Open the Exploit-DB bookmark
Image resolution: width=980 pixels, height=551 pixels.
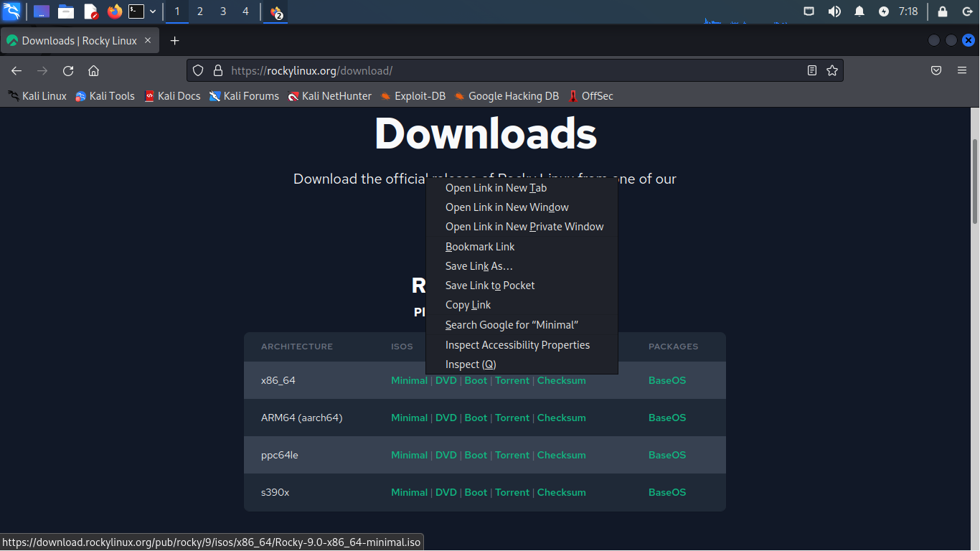(x=413, y=96)
